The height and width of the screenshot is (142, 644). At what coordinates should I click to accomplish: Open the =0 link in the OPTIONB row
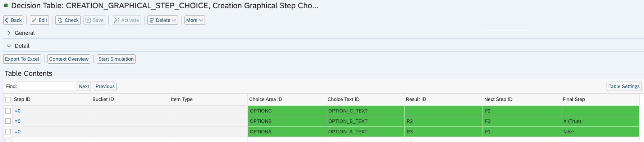coord(18,121)
